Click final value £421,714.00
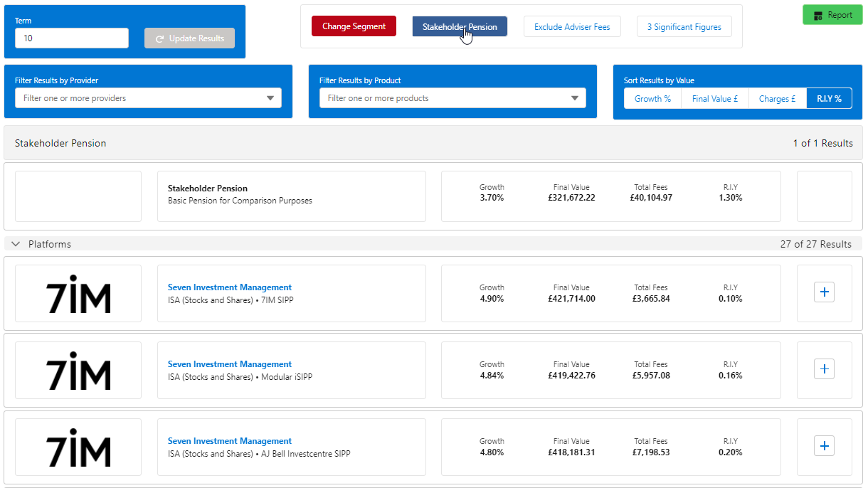Viewport: 868px width, 488px height. tap(571, 299)
